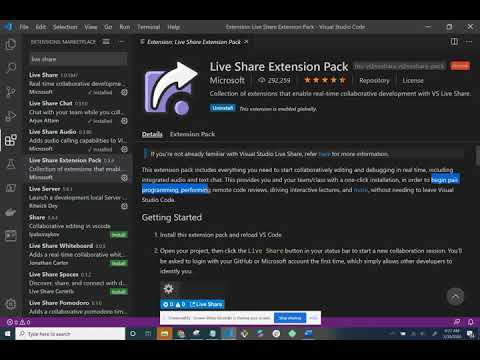Screen dimensions: 480x360
Task: Select the Live Share Chat extension row
Action: [77, 112]
